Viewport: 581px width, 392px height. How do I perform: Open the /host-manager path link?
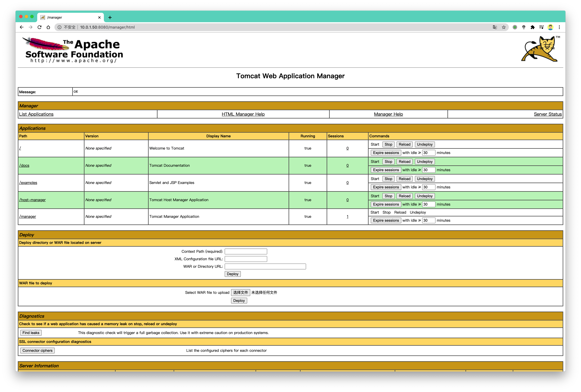tap(32, 200)
